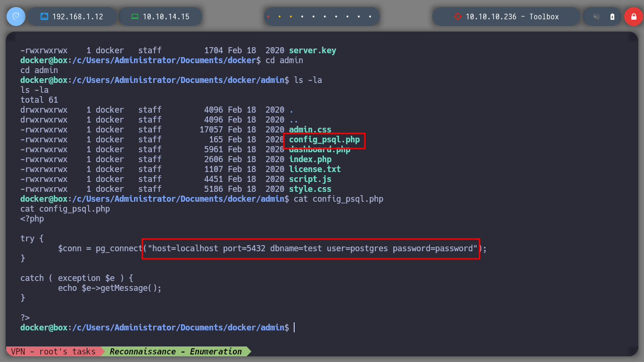Screen dimensions: 644x362
Task: Switch to the red workspace dot
Action: click(268, 16)
